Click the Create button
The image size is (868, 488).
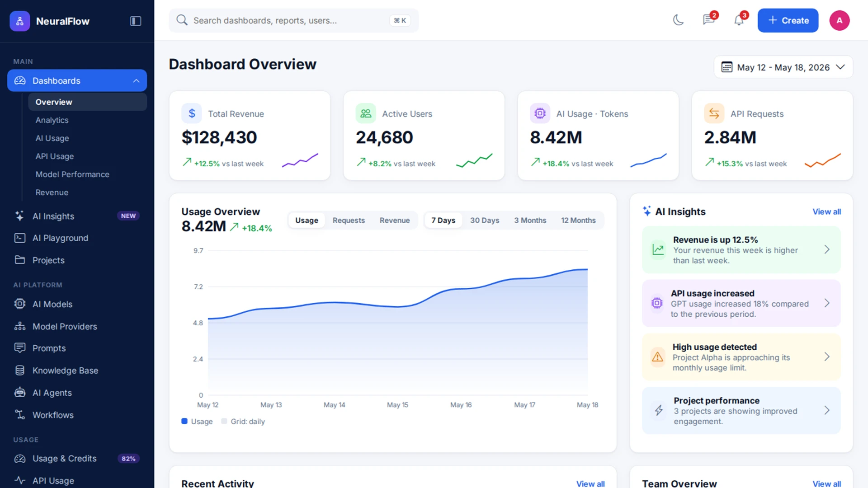pos(788,20)
